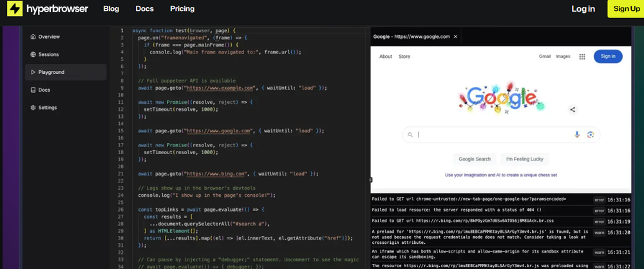Select Settings in the sidebar
The height and width of the screenshot is (269, 644).
point(66,107)
